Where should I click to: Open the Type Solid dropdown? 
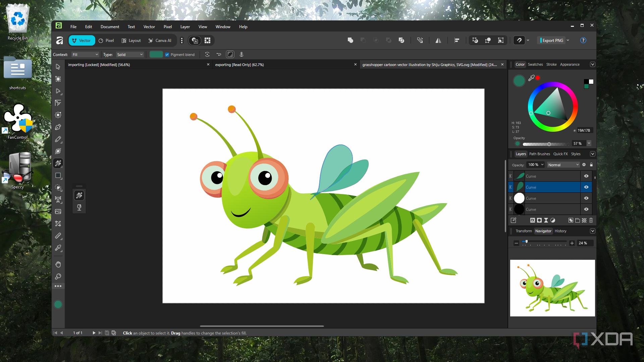[130, 55]
